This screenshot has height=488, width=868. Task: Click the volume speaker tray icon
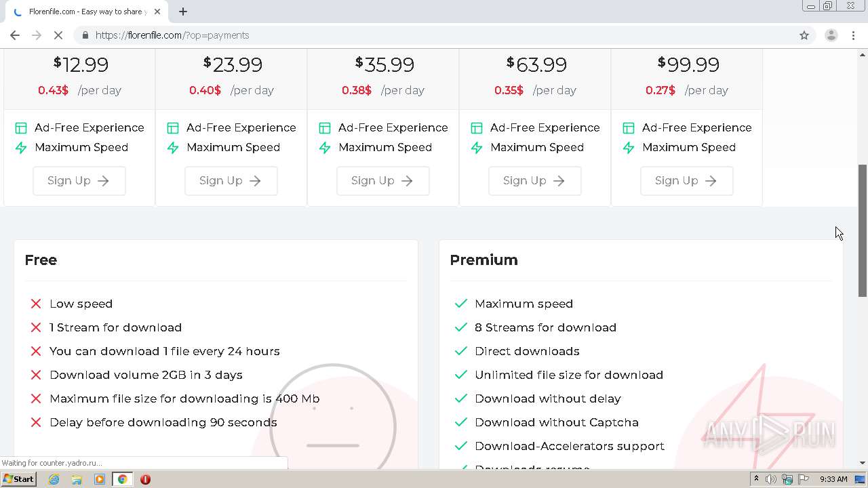[x=771, y=479]
